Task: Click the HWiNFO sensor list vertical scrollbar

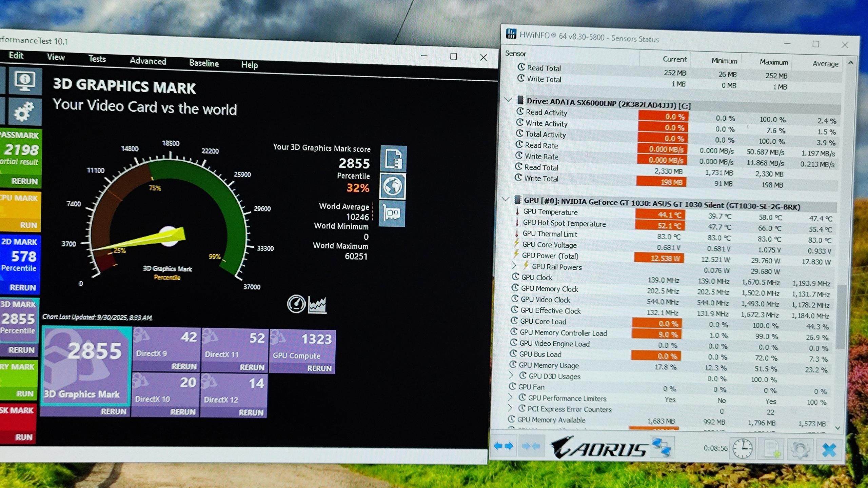Action: pyautogui.click(x=841, y=317)
